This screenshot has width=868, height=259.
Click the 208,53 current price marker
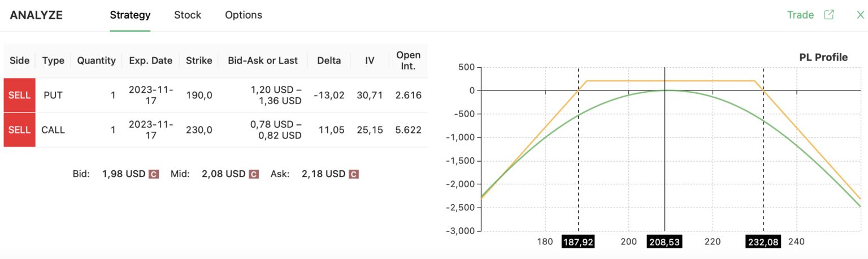tap(664, 242)
